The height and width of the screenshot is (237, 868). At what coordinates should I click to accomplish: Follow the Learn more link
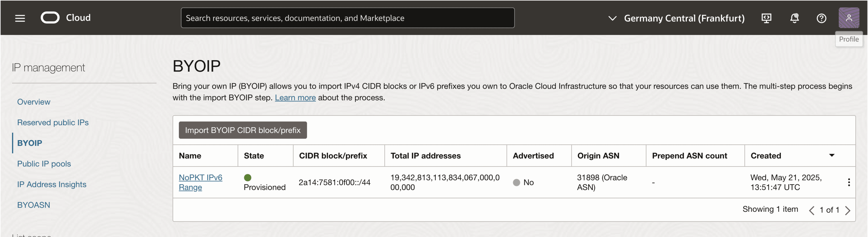(x=295, y=98)
